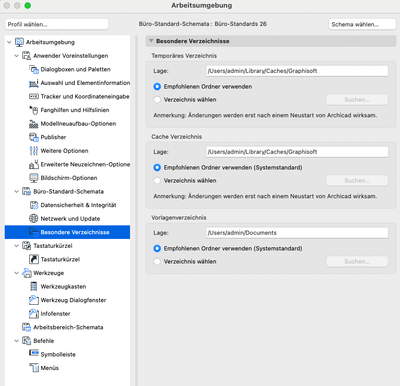Open the Profil wählen dropdown

point(57,24)
